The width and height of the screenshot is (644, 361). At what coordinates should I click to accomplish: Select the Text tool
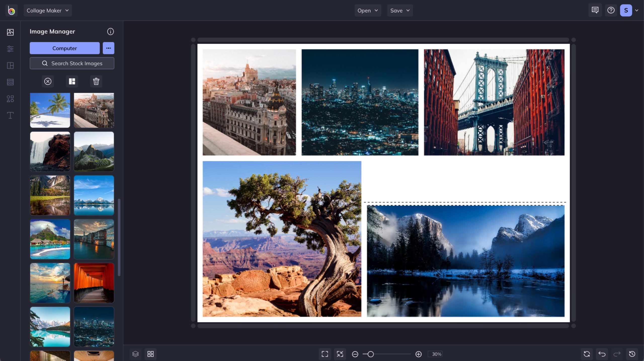pyautogui.click(x=10, y=115)
